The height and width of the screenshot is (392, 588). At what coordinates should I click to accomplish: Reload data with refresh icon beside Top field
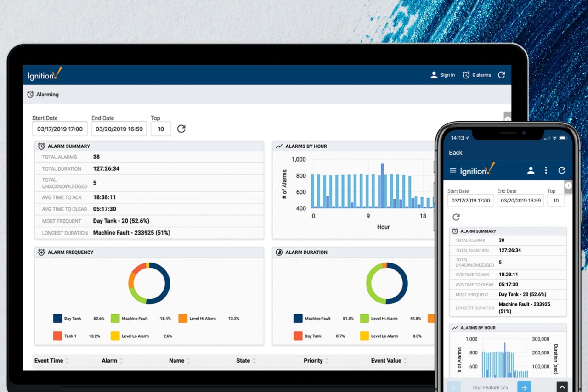pyautogui.click(x=181, y=129)
